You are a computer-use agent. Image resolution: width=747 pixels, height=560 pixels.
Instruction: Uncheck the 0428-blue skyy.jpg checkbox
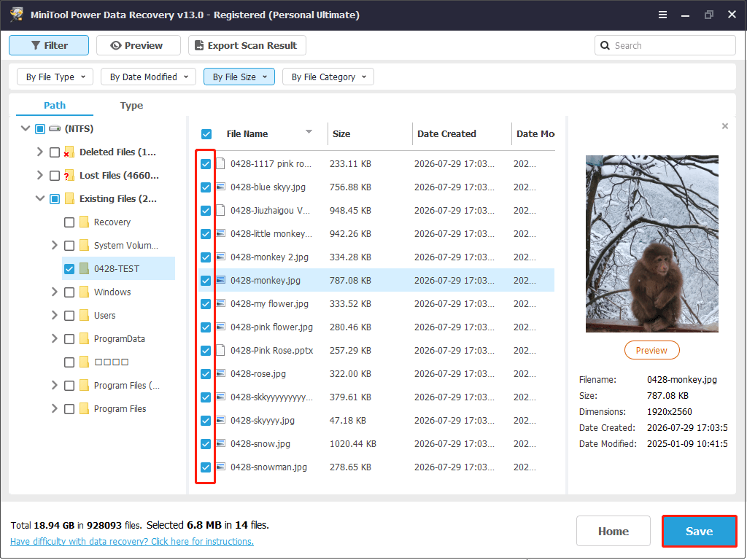(206, 187)
